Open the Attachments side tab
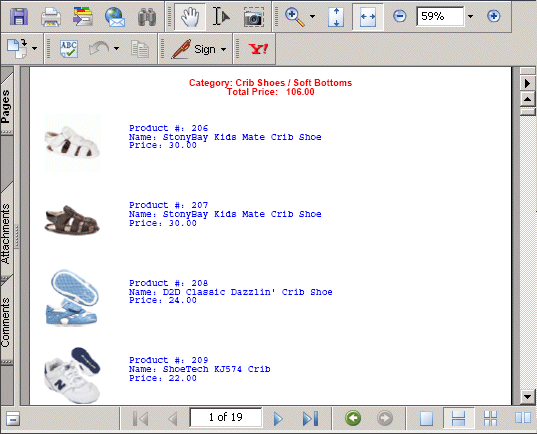The width and height of the screenshot is (537, 434). click(x=7, y=231)
